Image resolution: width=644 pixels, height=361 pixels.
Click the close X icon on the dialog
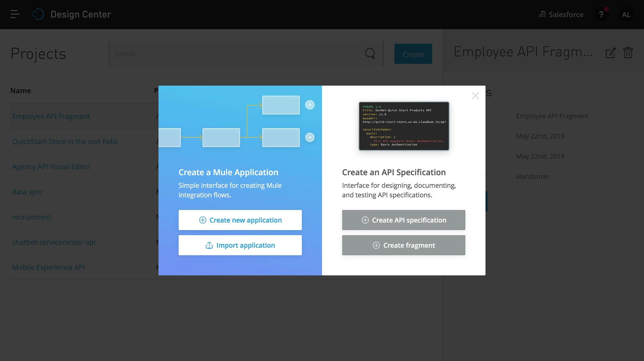[x=475, y=96]
